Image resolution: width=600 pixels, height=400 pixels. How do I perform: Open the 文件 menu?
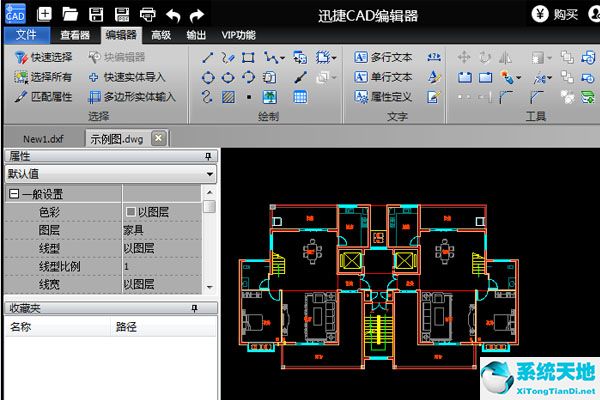pyautogui.click(x=26, y=35)
